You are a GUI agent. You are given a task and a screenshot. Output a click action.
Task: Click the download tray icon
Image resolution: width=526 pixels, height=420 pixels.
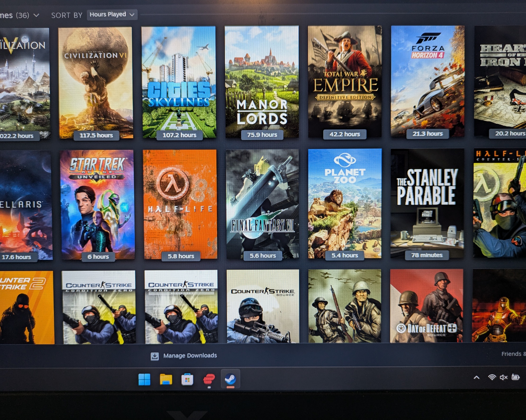154,356
